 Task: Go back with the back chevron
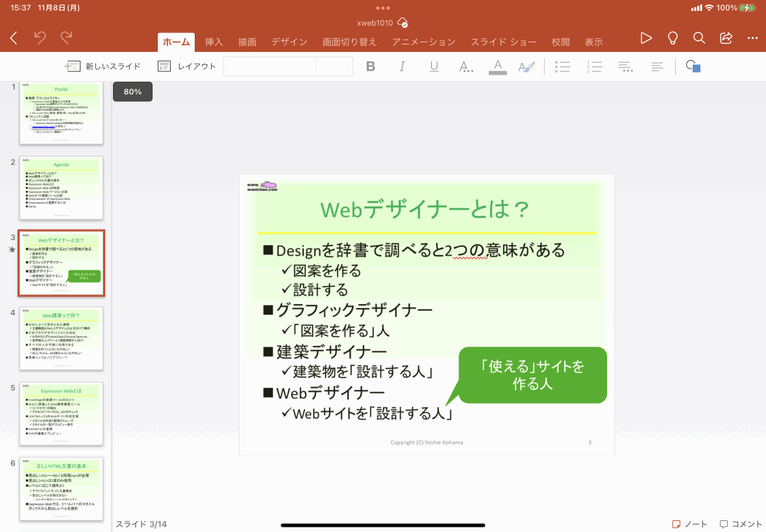pos(14,38)
